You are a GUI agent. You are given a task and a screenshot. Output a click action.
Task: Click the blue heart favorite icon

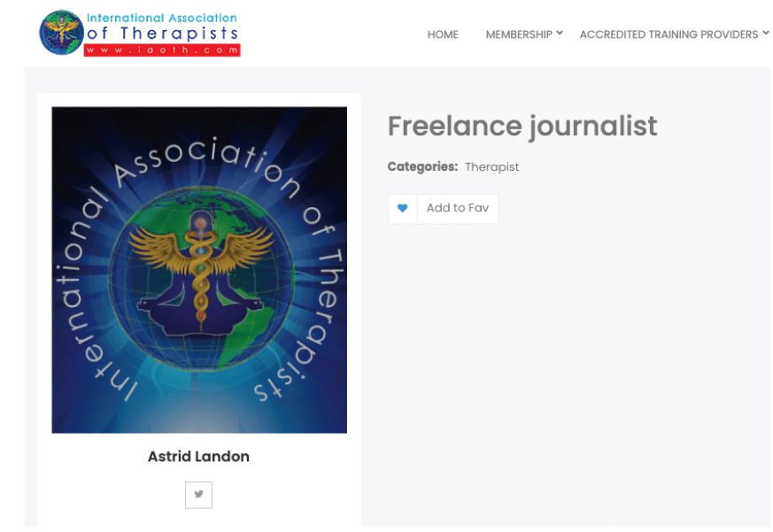click(x=402, y=209)
